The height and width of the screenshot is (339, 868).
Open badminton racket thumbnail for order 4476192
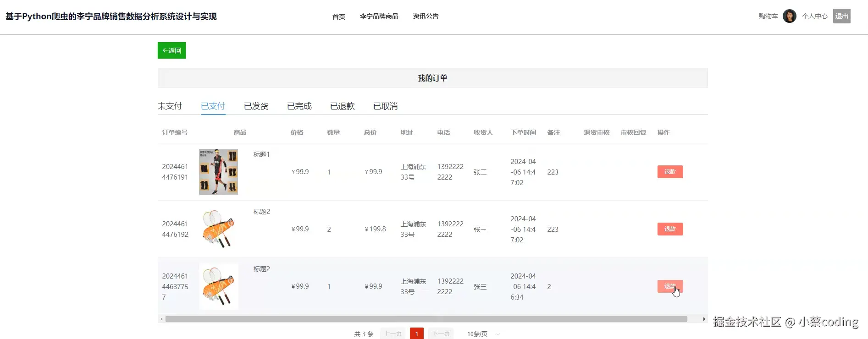[x=218, y=229]
